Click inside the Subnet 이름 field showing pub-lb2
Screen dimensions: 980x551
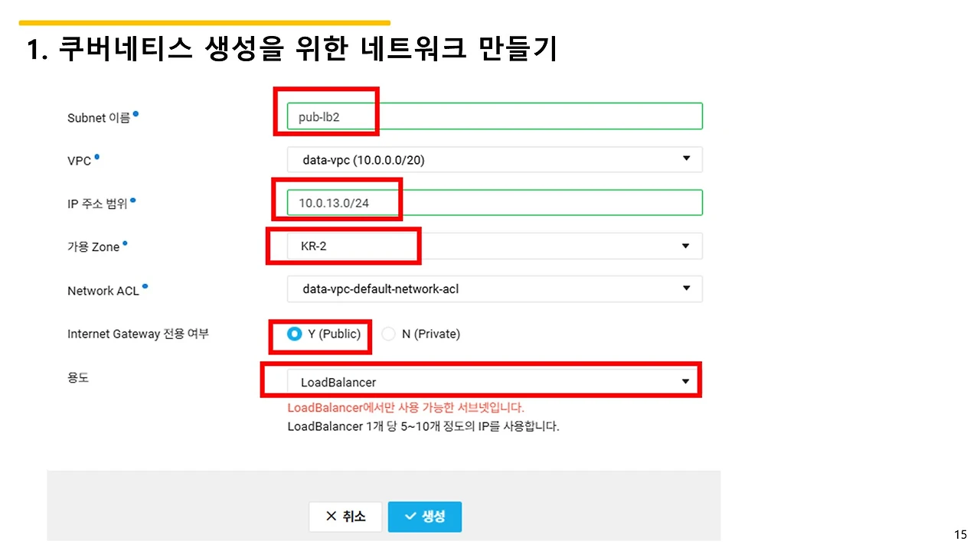(x=495, y=116)
